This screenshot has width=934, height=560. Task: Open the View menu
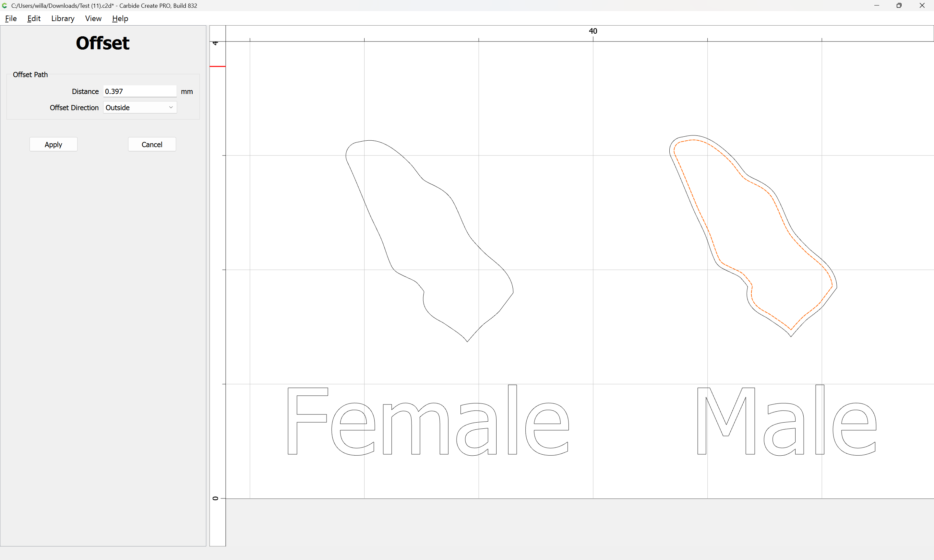[93, 18]
